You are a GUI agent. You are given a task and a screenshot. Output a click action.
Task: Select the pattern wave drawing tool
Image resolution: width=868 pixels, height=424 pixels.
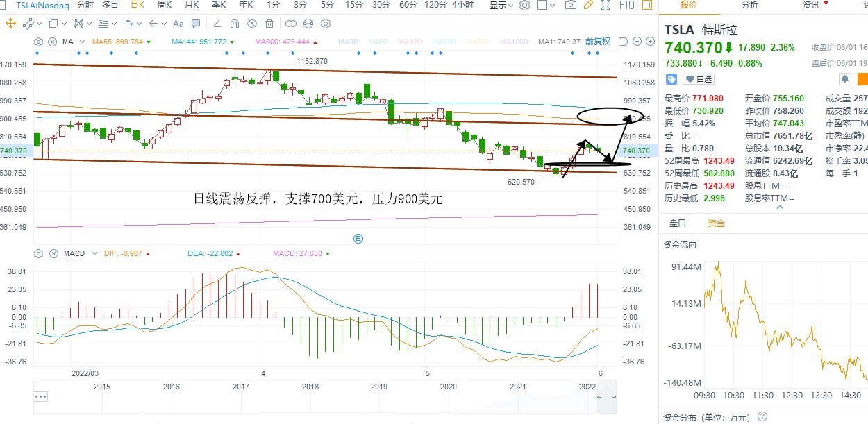(x=78, y=24)
